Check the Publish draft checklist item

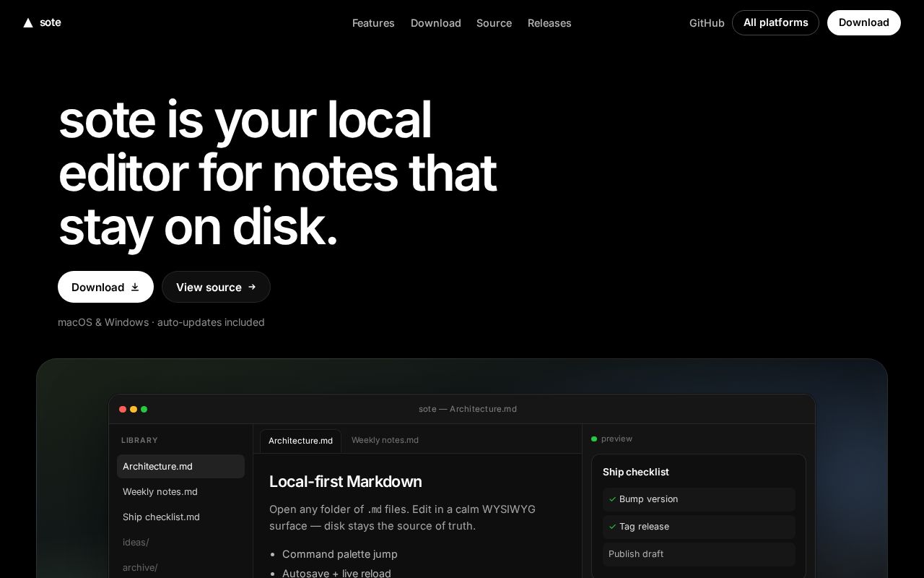pos(699,554)
